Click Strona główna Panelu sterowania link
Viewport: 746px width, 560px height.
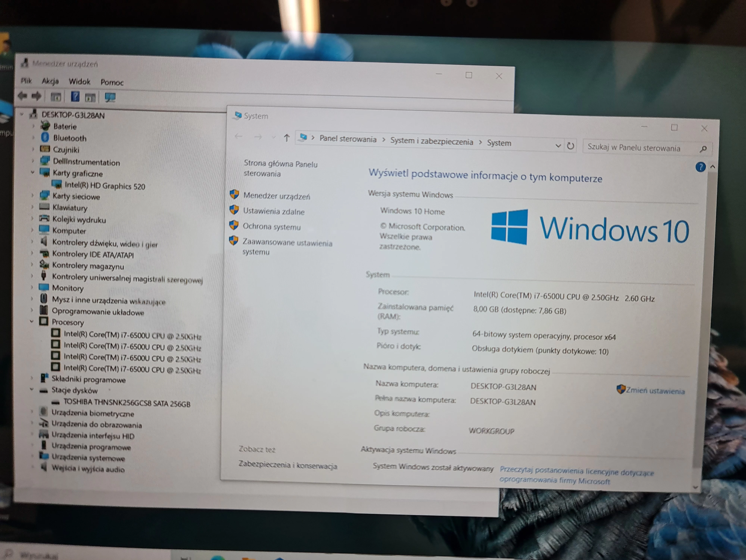280,169
